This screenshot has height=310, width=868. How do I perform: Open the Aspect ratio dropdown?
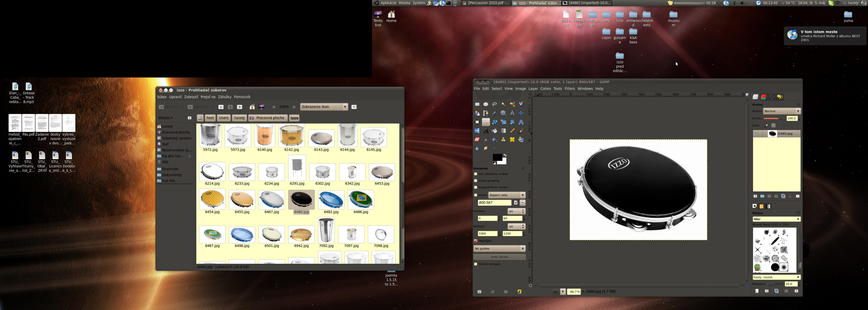507,195
